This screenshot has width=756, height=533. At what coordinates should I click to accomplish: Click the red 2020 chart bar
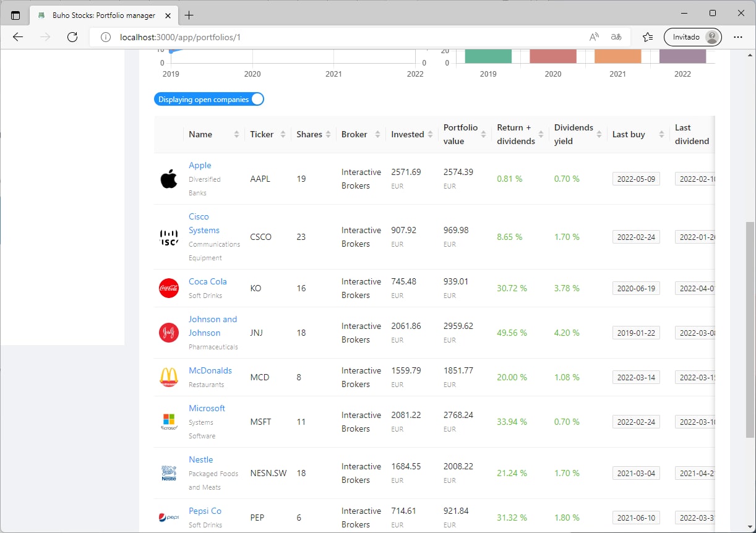pos(553,56)
